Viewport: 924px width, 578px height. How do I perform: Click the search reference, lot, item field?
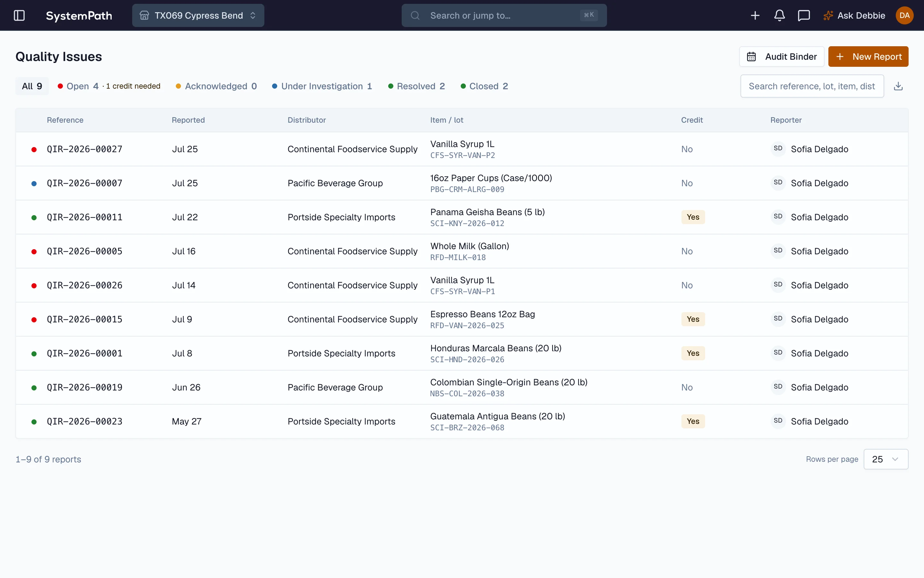pyautogui.click(x=812, y=86)
